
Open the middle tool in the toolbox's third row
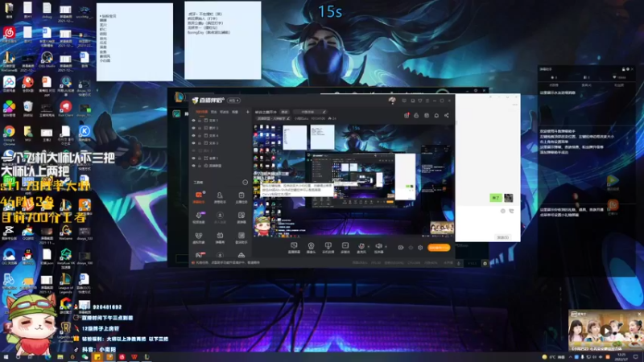tap(220, 237)
